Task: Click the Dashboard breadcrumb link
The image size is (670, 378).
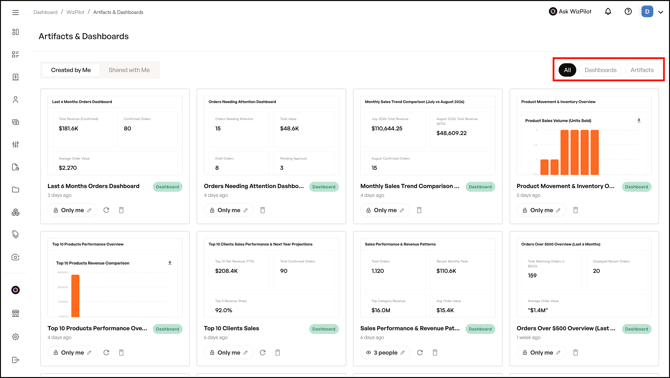Action: (x=45, y=12)
